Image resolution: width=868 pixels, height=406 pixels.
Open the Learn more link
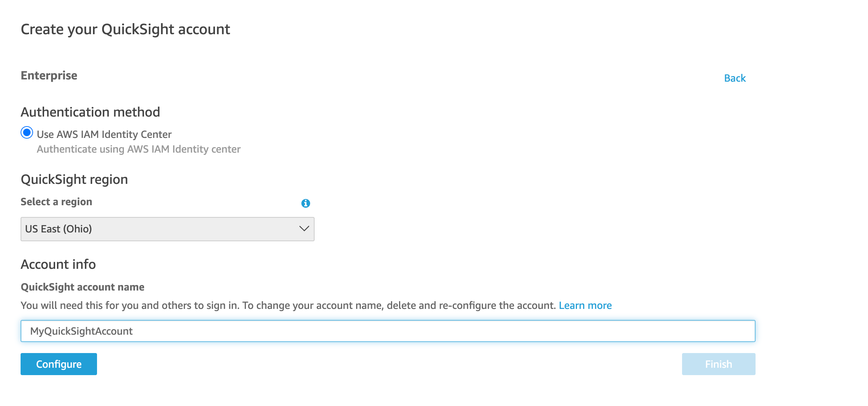(x=585, y=305)
